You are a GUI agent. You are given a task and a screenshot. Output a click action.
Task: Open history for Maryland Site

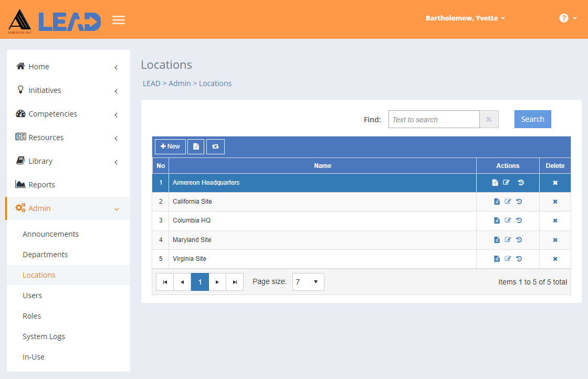tap(519, 239)
